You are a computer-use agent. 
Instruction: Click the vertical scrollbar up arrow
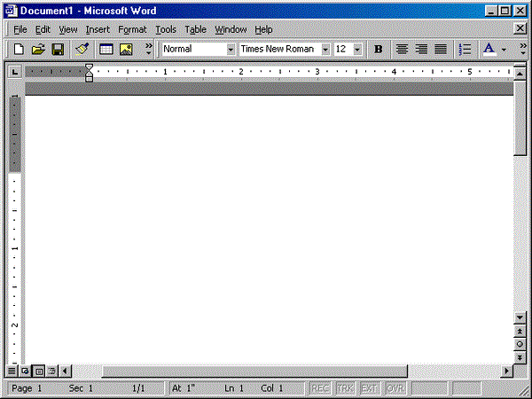[x=520, y=74]
